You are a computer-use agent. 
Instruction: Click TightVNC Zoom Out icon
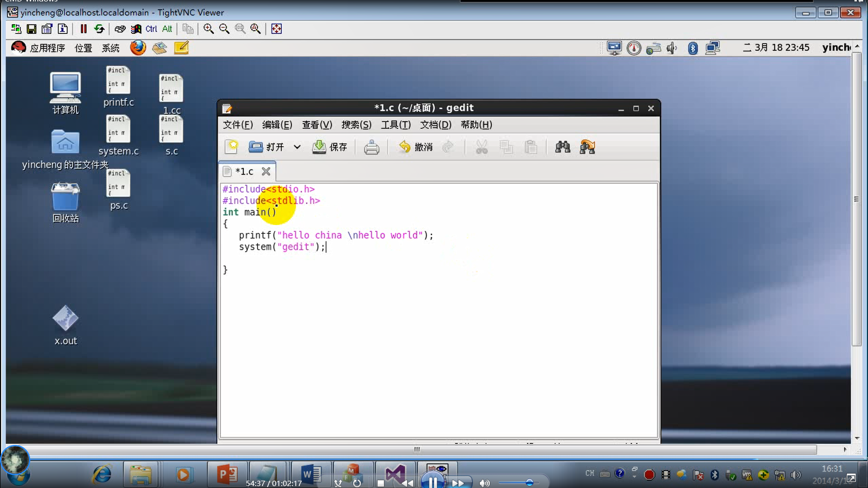[x=224, y=29]
